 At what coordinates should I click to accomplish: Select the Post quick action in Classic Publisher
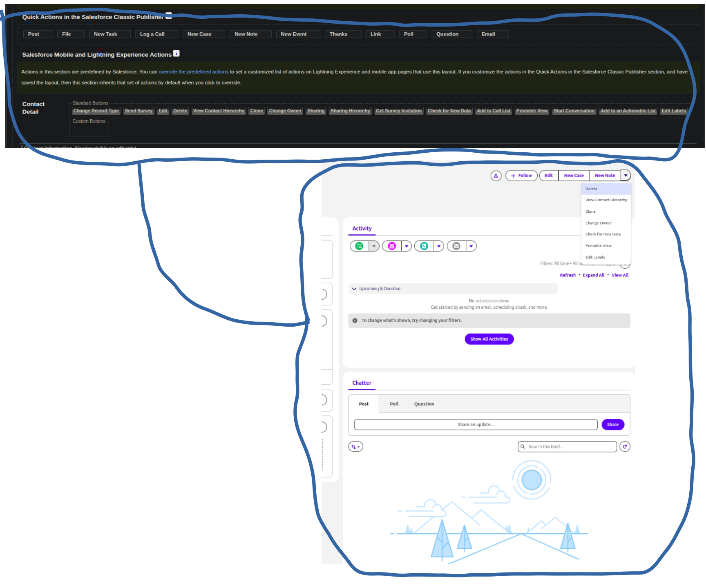tap(38, 34)
